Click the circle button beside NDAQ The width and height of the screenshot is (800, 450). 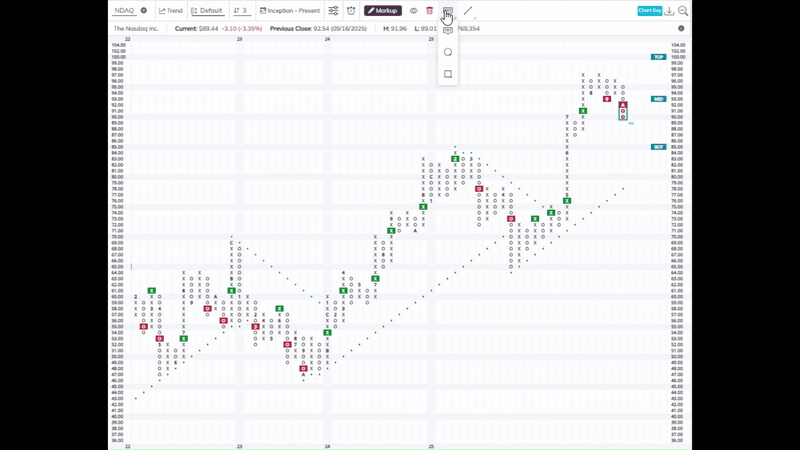point(144,11)
